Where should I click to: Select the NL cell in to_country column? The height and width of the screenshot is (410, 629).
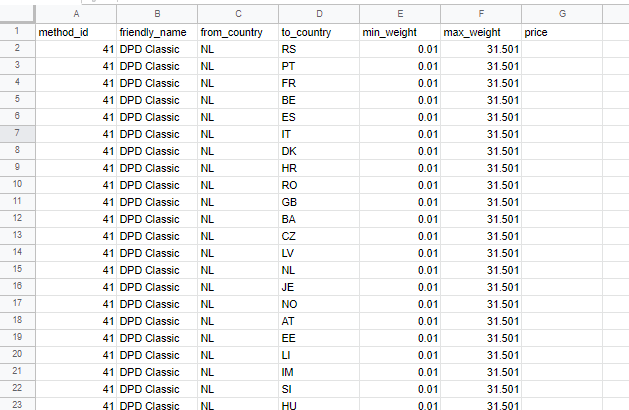319,270
